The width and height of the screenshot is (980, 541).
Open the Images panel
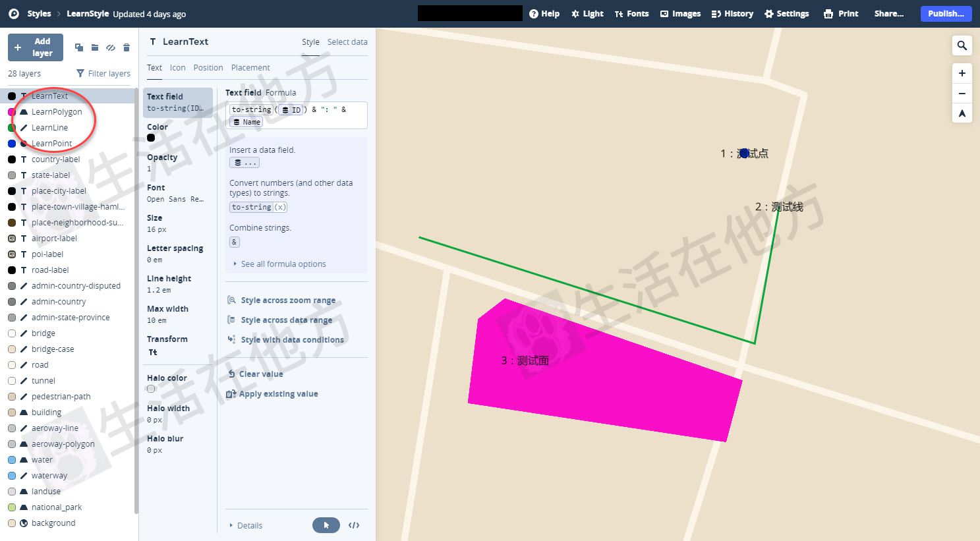(x=679, y=13)
